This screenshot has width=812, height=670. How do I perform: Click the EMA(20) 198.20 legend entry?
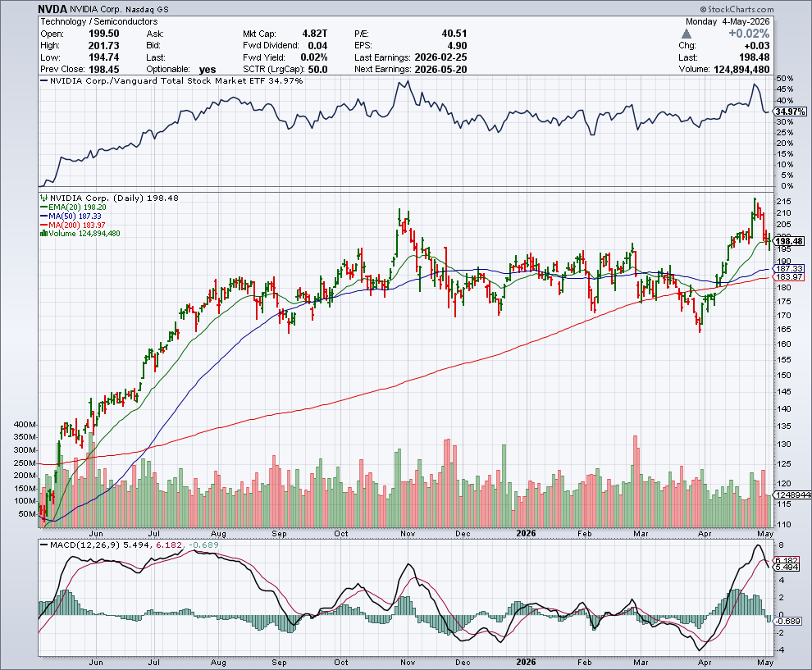(x=74, y=207)
